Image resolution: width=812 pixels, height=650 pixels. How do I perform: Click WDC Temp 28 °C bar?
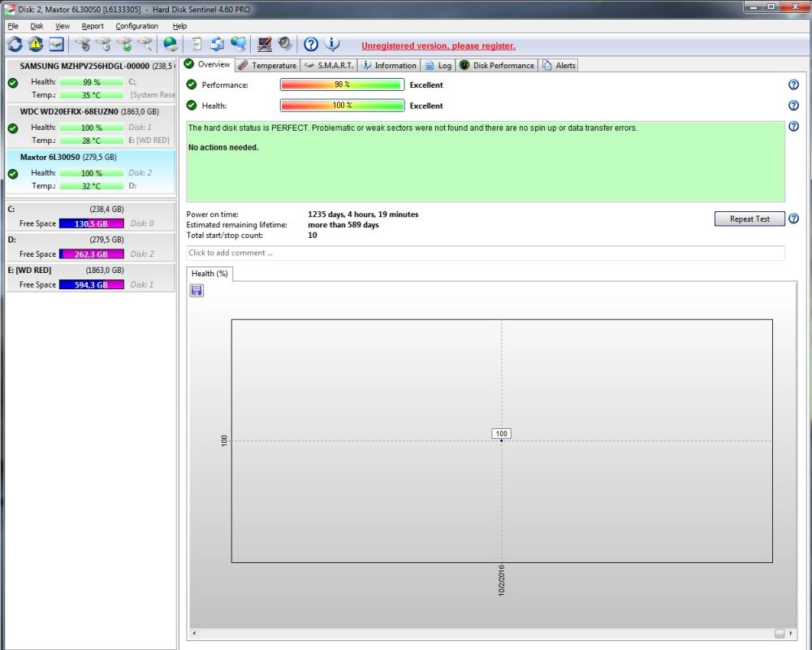click(x=92, y=141)
